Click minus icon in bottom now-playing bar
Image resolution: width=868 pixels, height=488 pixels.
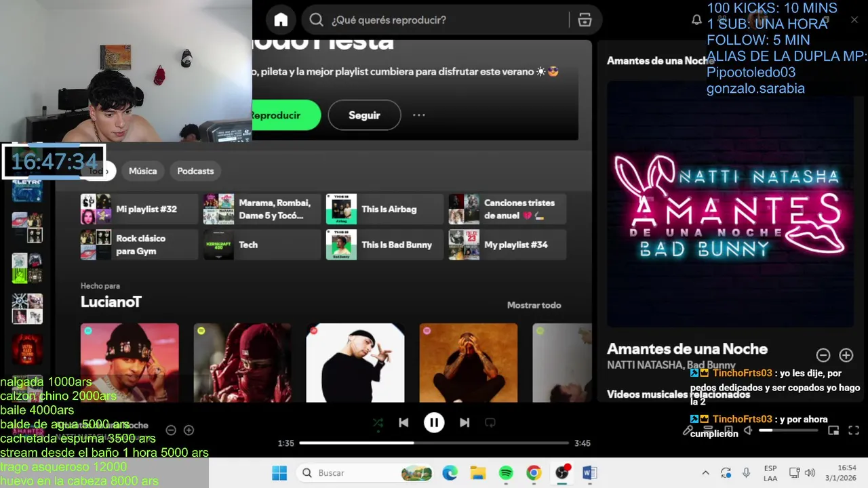point(171,430)
